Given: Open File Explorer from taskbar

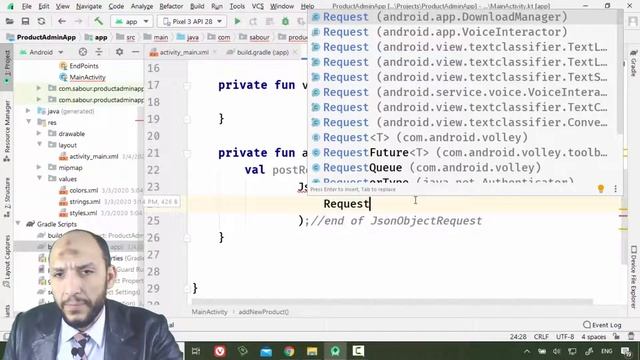Looking at the screenshot, I should pyautogui.click(x=312, y=351).
